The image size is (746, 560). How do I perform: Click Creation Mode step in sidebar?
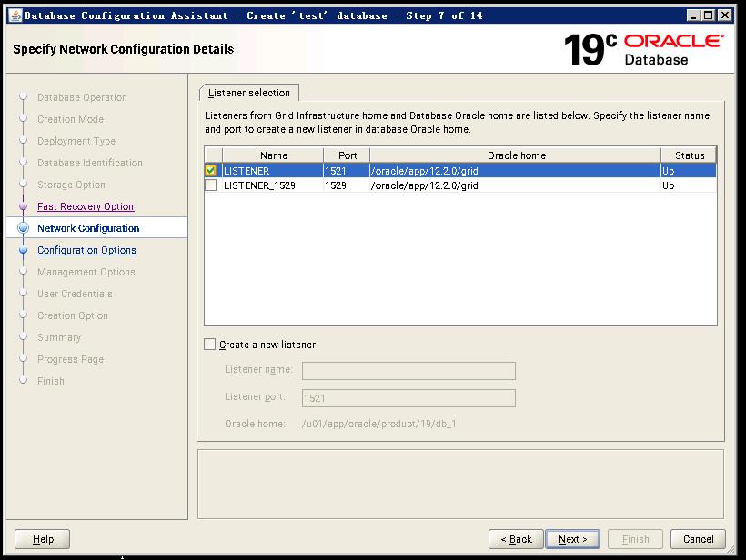coord(70,119)
